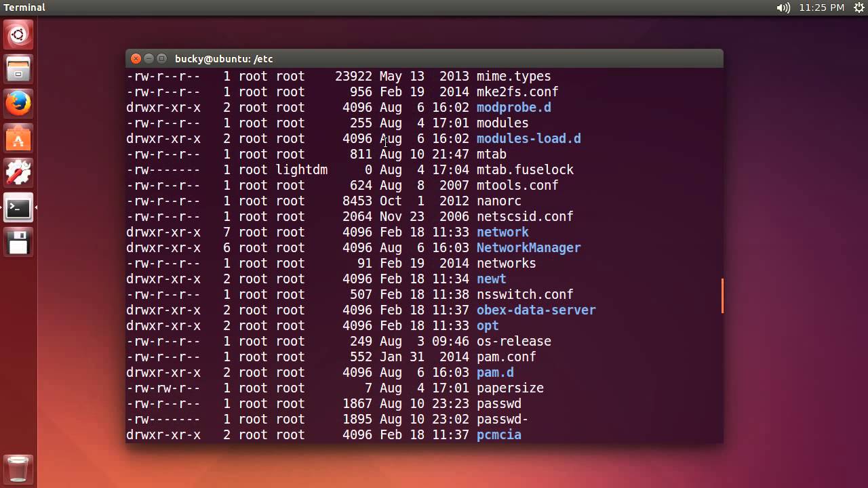868x488 pixels.
Task: Click the 507 size of nsswitch.conf
Action: (x=361, y=294)
